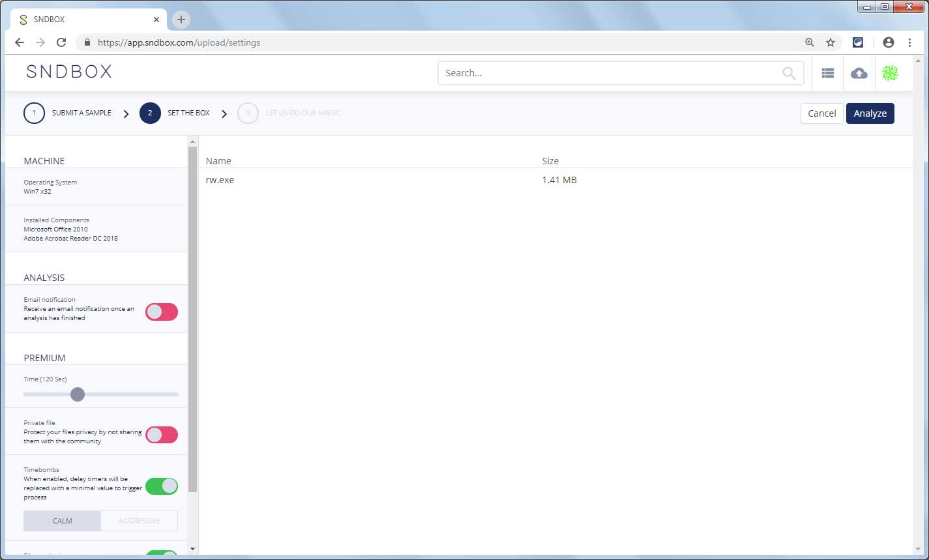Click the Analyze button
This screenshot has width=929, height=560.
click(x=870, y=113)
